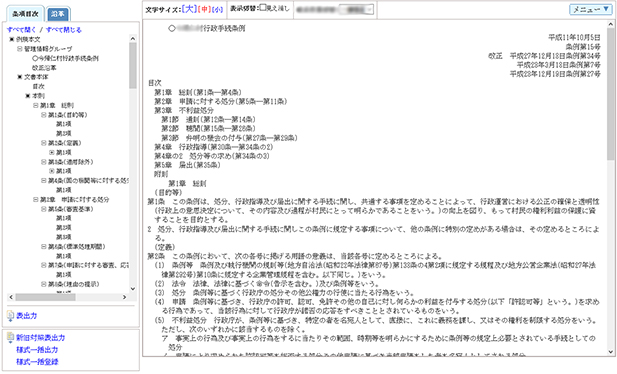Click the すべて開く link

click(21, 30)
